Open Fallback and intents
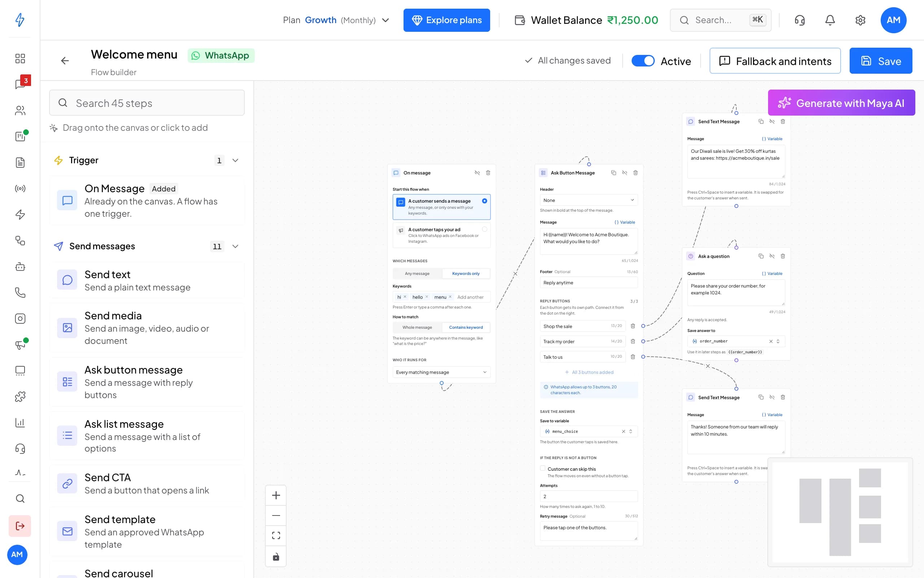This screenshot has width=924, height=578. pyautogui.click(x=775, y=61)
